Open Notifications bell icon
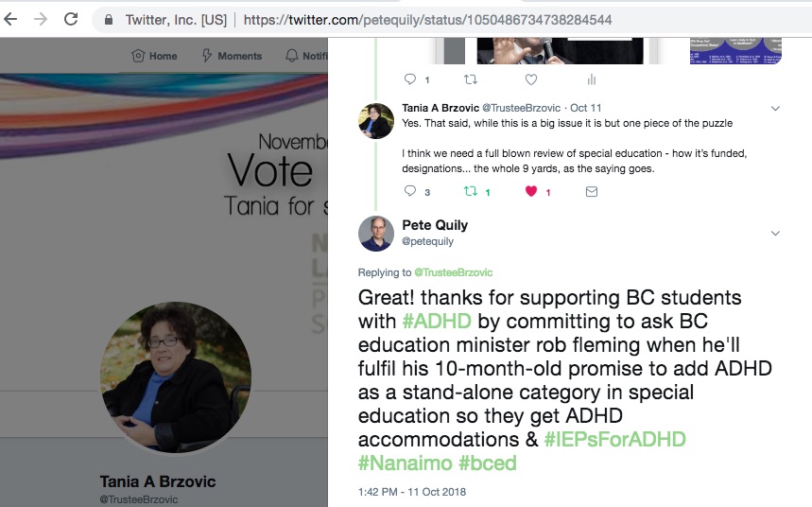This screenshot has width=812, height=507. click(292, 56)
